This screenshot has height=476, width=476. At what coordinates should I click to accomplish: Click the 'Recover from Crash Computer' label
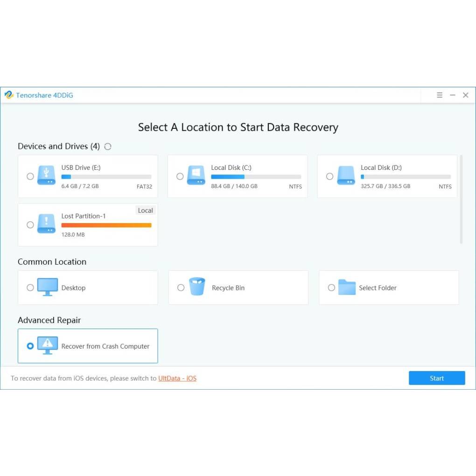click(x=105, y=346)
